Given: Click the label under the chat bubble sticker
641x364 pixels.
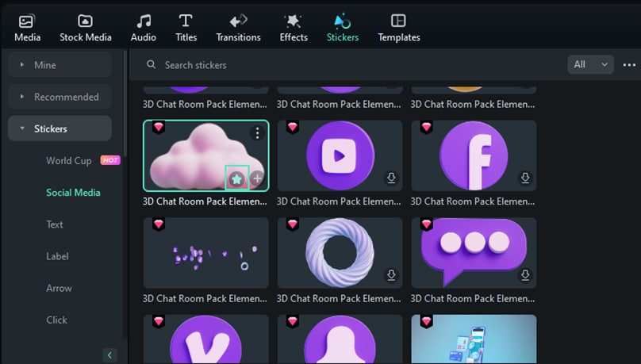Looking at the screenshot, I should coord(473,299).
